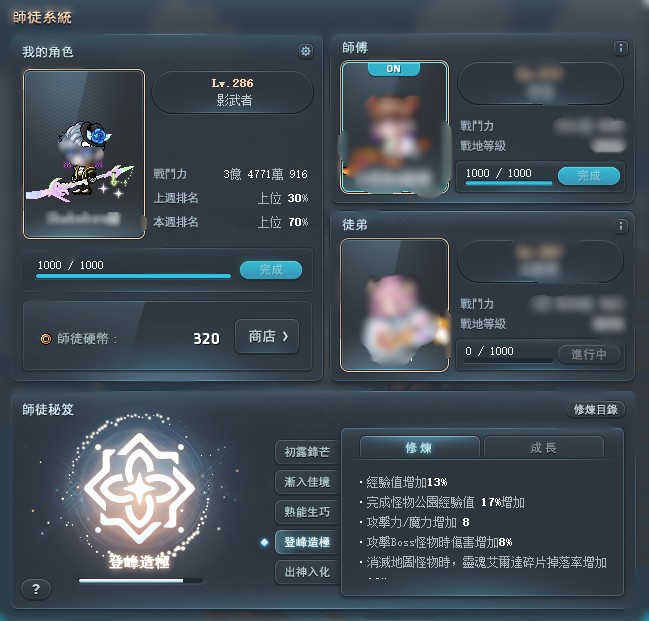Open the gear settings in 我的角色 panel
The image size is (649, 621).
tap(306, 51)
